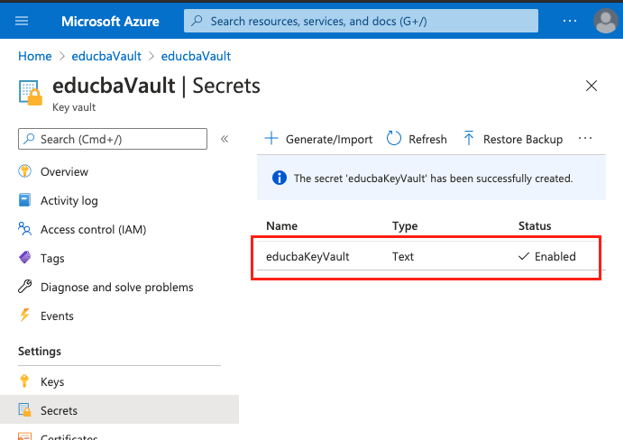Click the Events lightning icon

[25, 316]
